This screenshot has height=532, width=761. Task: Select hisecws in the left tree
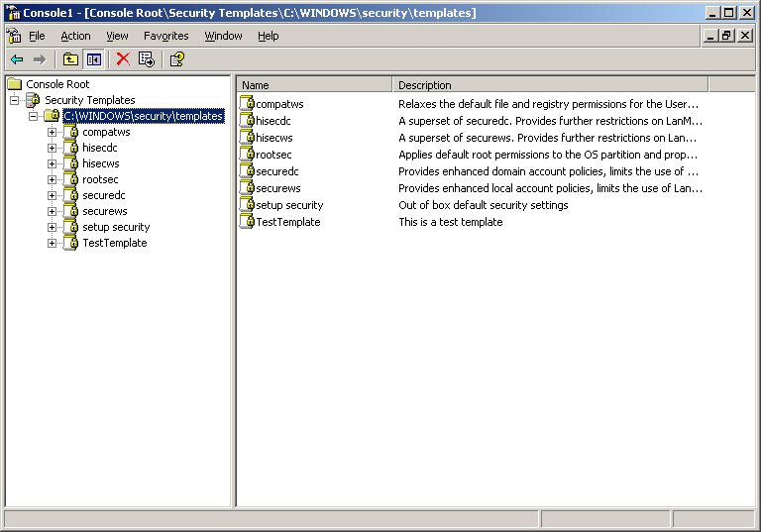tap(100, 163)
